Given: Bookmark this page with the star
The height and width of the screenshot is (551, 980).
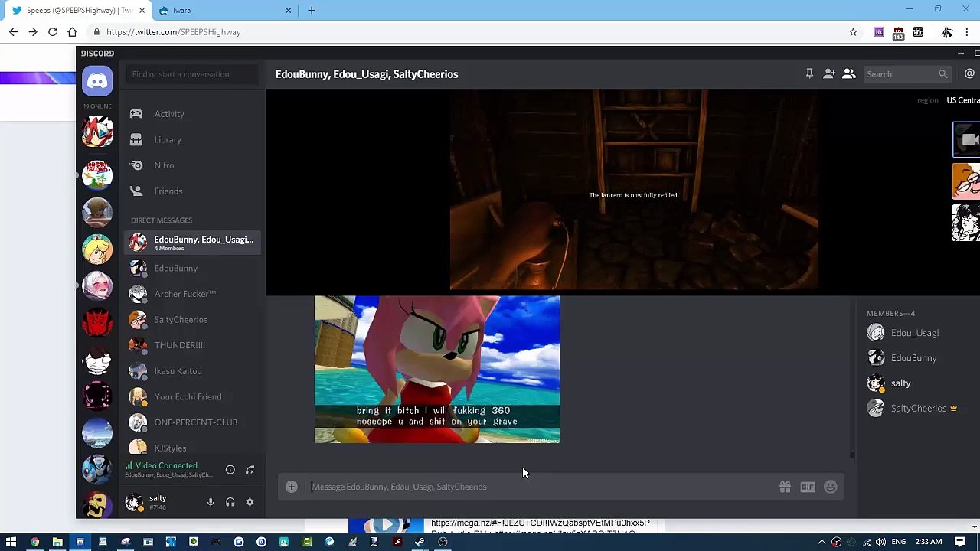Looking at the screenshot, I should click(x=853, y=32).
